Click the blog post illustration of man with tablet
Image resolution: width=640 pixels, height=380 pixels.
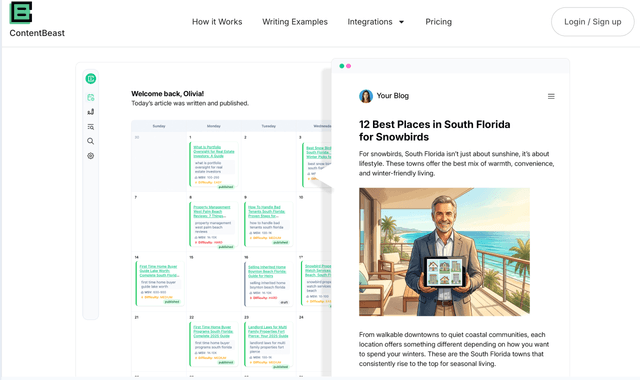pyautogui.click(x=444, y=251)
